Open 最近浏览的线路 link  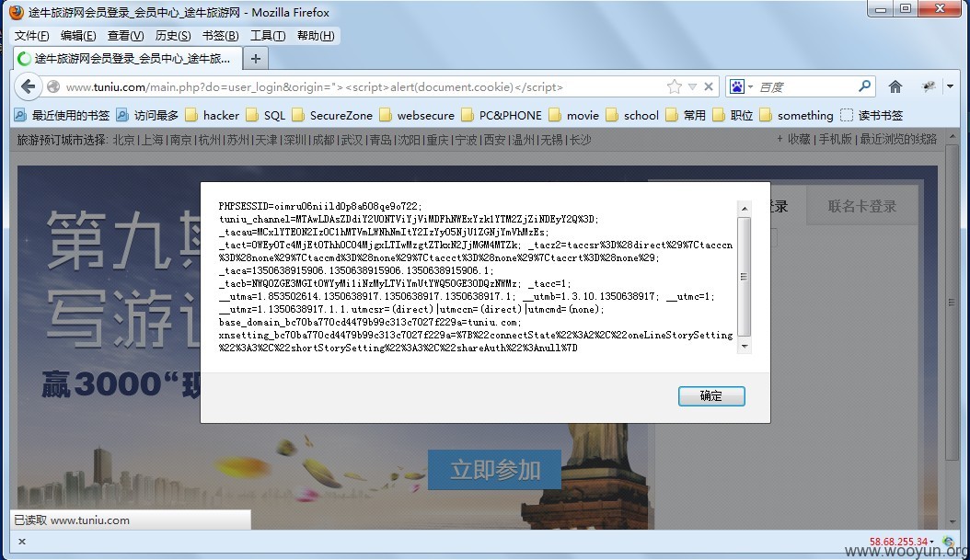click(x=898, y=139)
